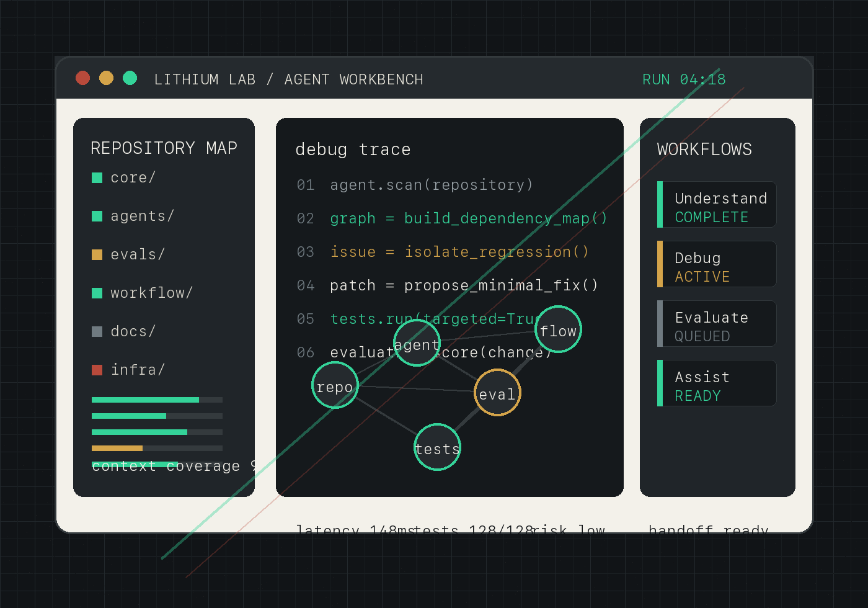Select the eval graph node

tap(497, 393)
